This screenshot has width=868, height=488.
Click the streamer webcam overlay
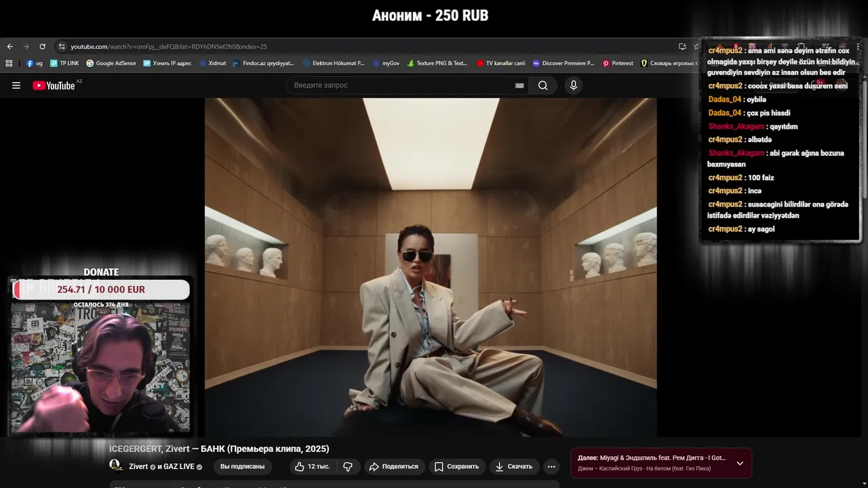pos(99,367)
